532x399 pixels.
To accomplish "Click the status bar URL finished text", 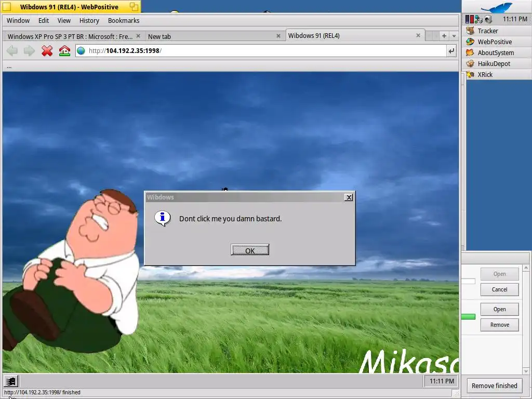I will [x=42, y=392].
